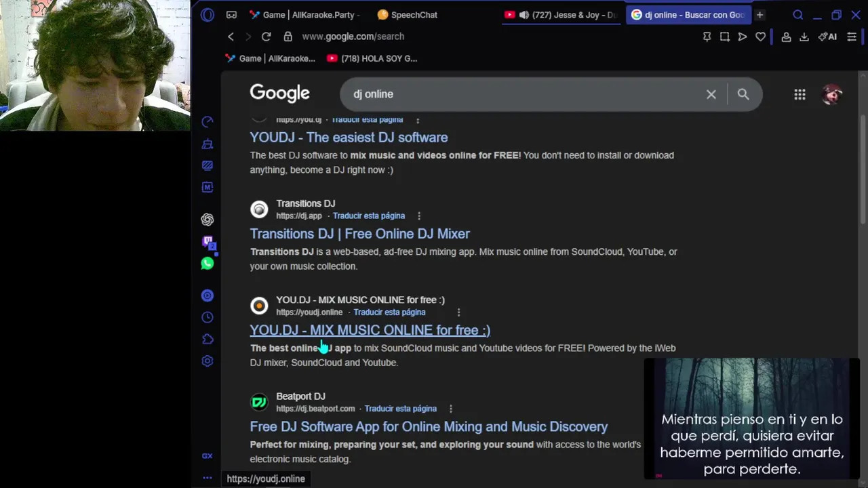Open more options for Transitions DJ result
Screen dimensions: 868x488
click(419, 216)
